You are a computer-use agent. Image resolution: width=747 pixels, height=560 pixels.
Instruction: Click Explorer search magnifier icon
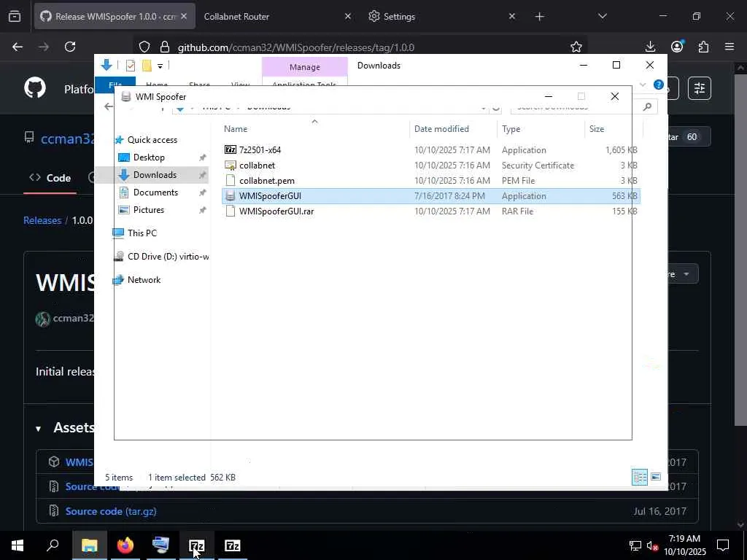(x=647, y=106)
